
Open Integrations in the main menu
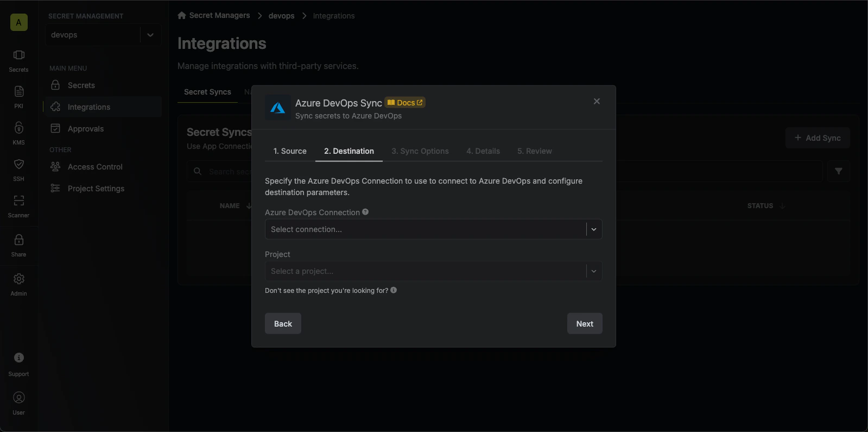(x=103, y=107)
